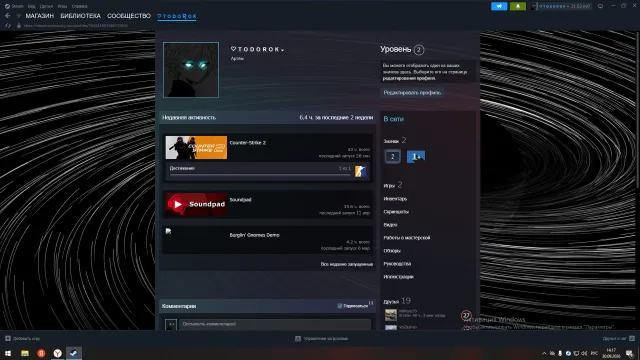This screenshot has width=640, height=360.
Task: Click the lock icon beside URL
Action: coord(18,25)
